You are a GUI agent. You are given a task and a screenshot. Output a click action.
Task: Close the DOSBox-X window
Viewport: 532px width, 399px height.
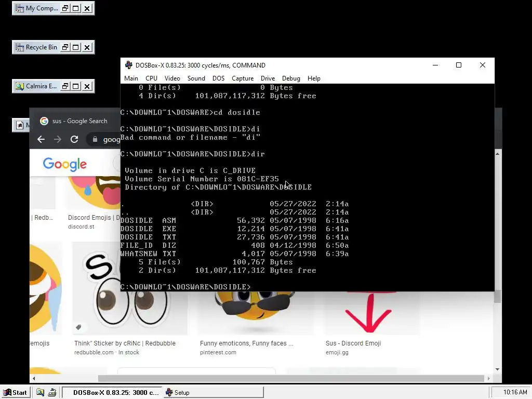(x=483, y=65)
